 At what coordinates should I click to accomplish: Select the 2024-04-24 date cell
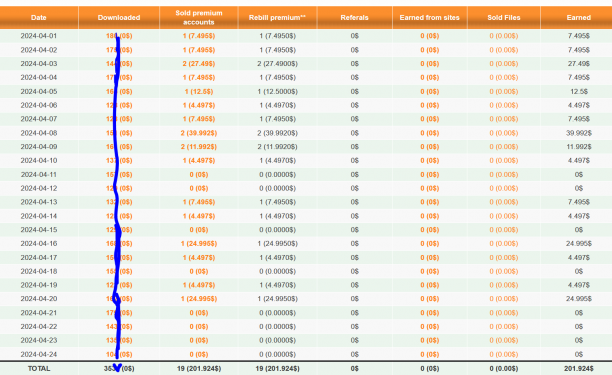click(39, 354)
